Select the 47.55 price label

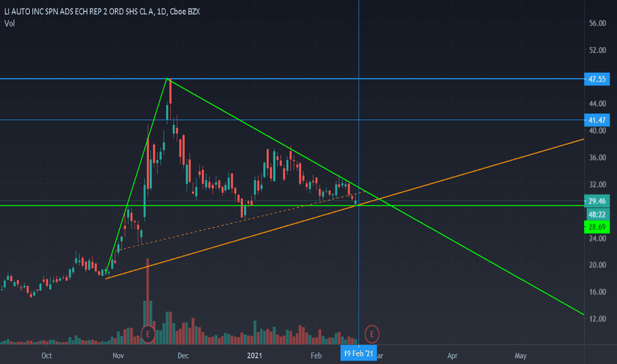pos(597,79)
